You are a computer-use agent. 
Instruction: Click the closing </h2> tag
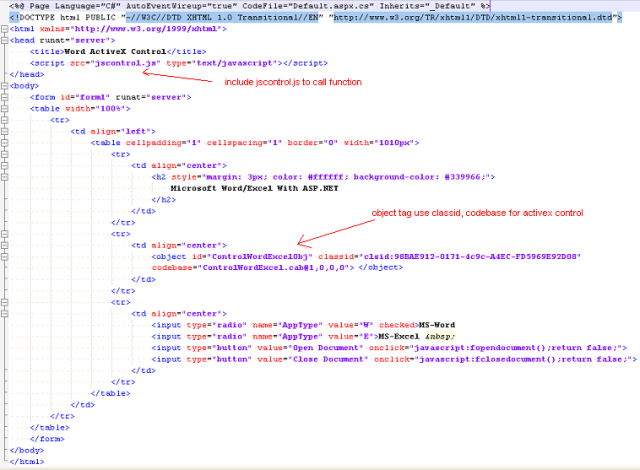164,200
